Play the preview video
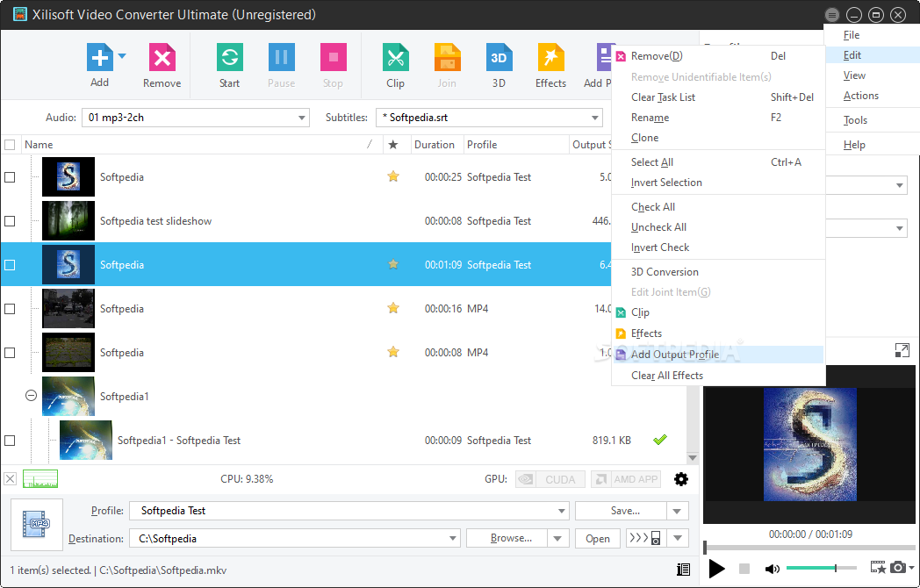The height and width of the screenshot is (588, 920). [x=716, y=568]
